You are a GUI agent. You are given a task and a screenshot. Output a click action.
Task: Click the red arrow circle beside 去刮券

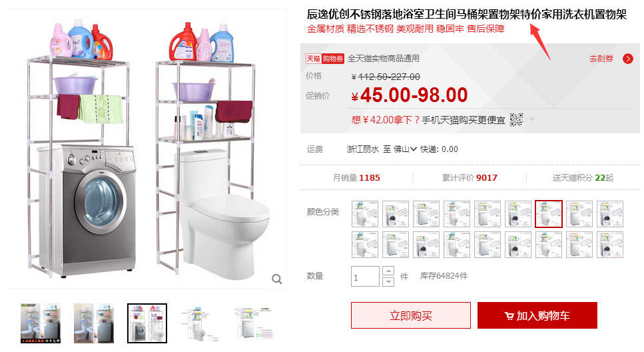point(627,59)
